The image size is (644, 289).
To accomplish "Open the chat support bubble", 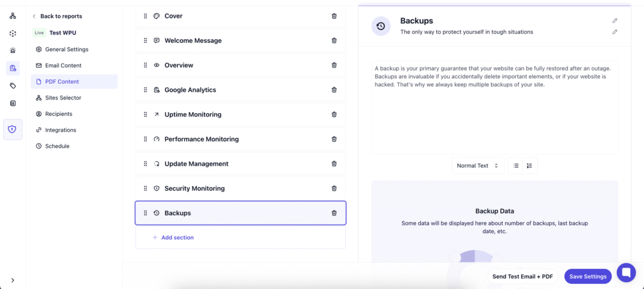I will click(626, 273).
